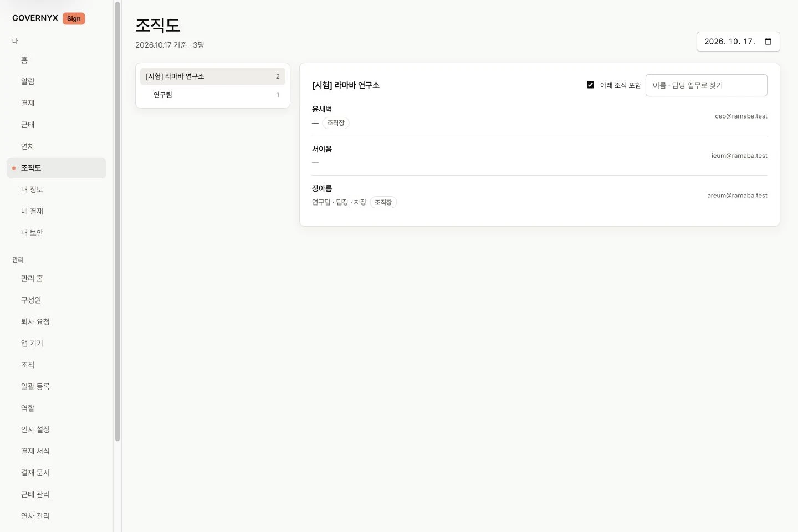Open 앱 기기 in the sidebar
Image resolution: width=798 pixels, height=532 pixels.
pos(57,343)
